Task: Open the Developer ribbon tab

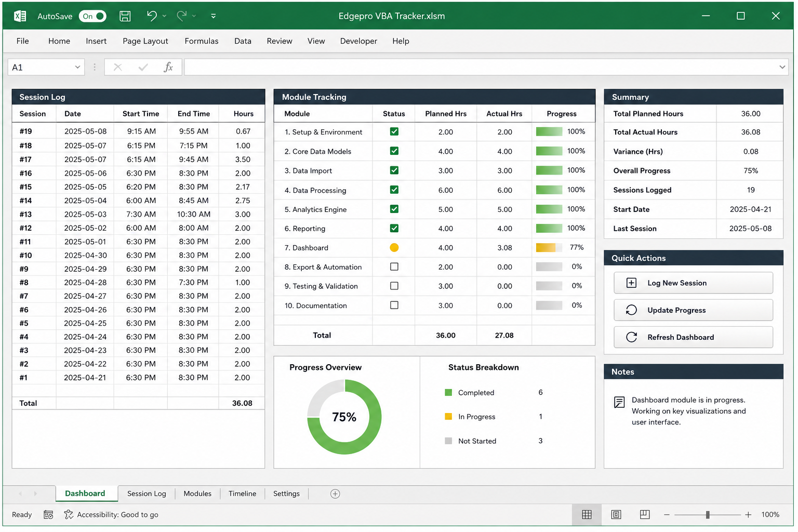Action: point(358,41)
